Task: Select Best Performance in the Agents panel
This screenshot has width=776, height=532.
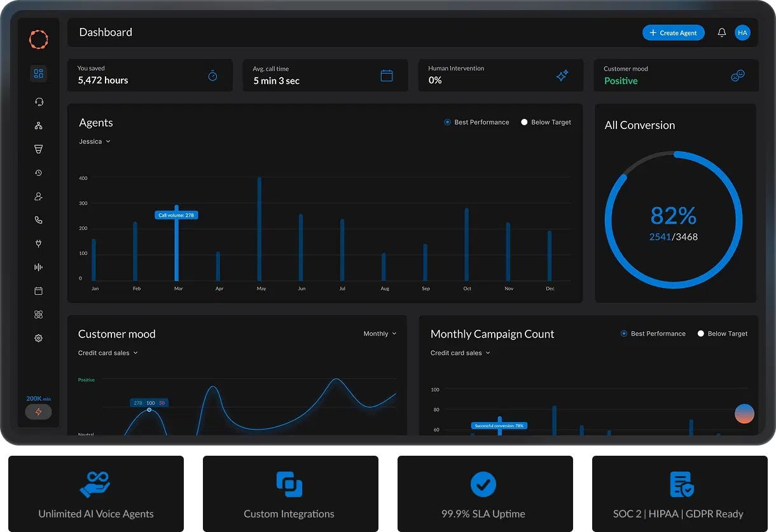Action: click(476, 122)
